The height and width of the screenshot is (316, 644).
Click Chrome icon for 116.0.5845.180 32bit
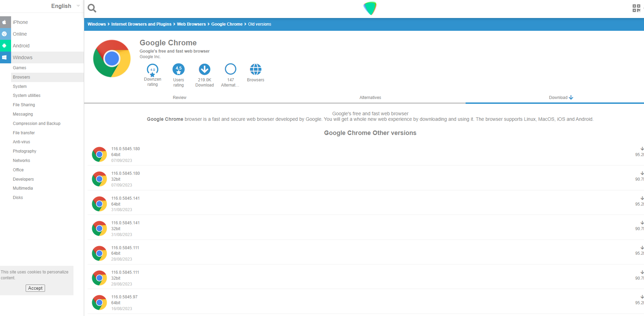coord(99,179)
